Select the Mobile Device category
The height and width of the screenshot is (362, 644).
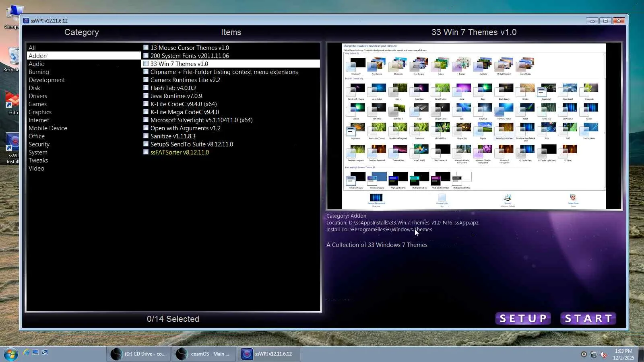pos(84,128)
